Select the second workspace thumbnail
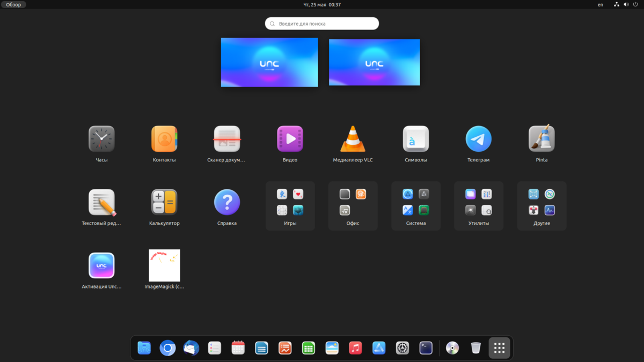The image size is (644, 362). (x=374, y=62)
